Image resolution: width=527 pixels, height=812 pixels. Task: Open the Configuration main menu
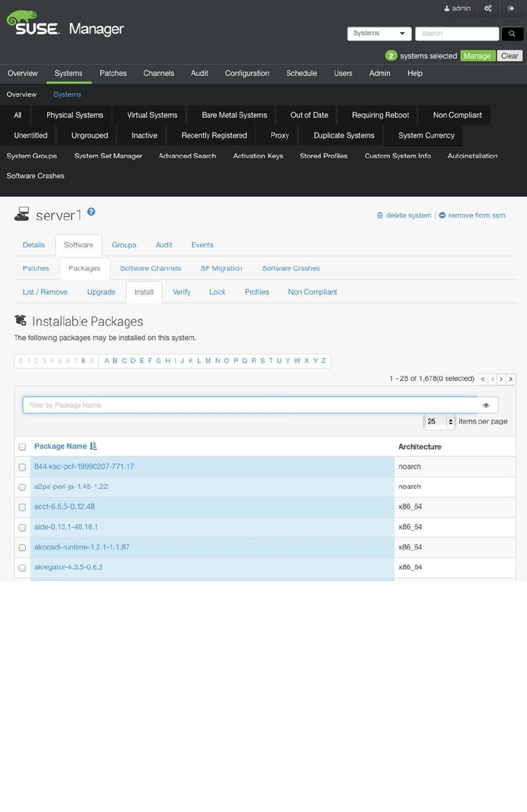pyautogui.click(x=247, y=73)
